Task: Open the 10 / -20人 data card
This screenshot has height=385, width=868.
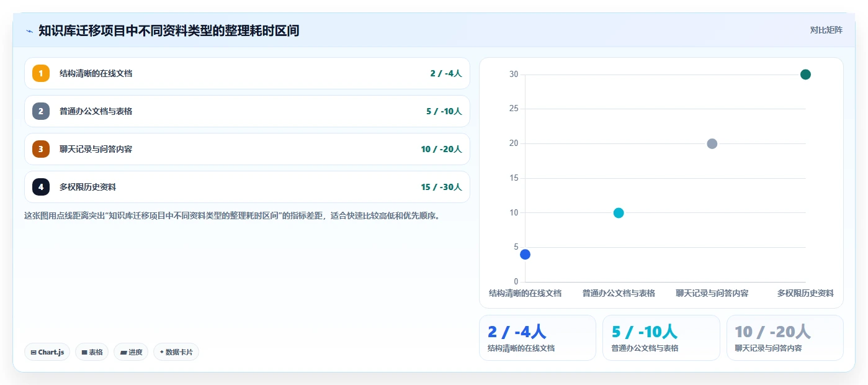Action: coord(785,338)
